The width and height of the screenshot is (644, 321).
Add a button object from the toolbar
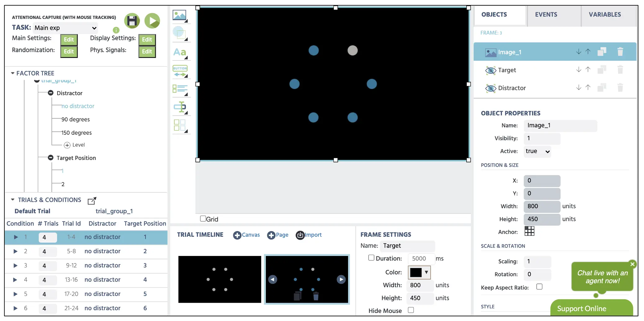coord(180,71)
